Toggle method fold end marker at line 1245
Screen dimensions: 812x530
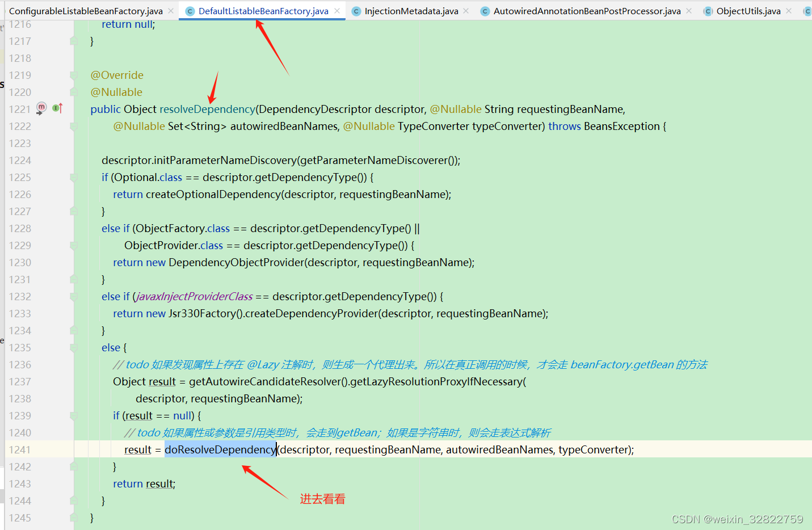click(x=74, y=518)
